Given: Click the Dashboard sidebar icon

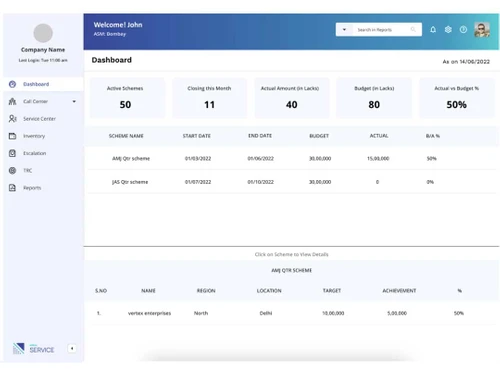Looking at the screenshot, I should [x=12, y=84].
